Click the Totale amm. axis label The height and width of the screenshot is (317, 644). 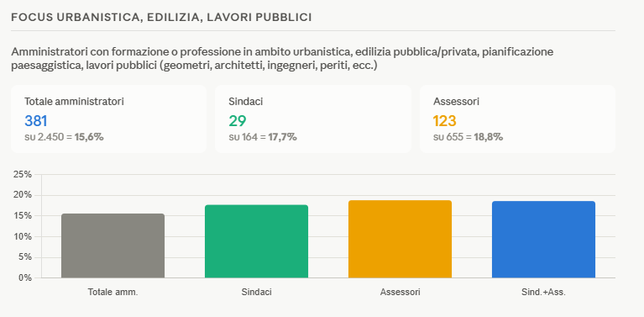pyautogui.click(x=113, y=293)
